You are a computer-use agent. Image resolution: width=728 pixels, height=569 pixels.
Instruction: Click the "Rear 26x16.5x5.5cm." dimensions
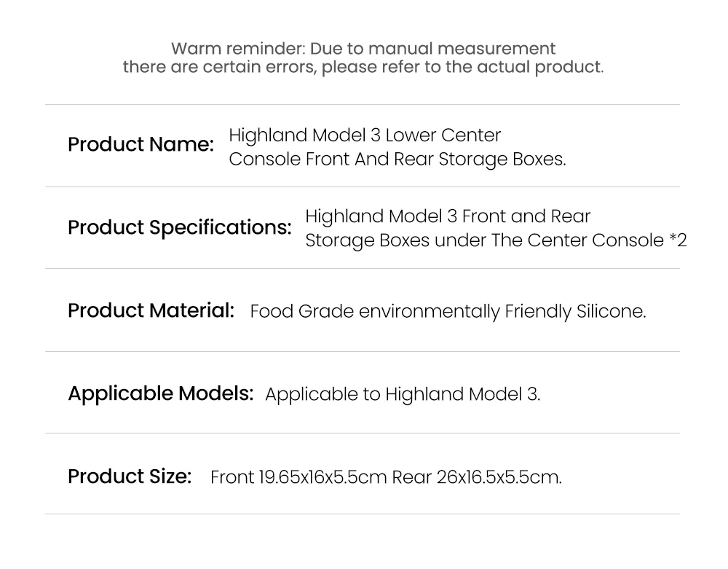[x=477, y=478]
